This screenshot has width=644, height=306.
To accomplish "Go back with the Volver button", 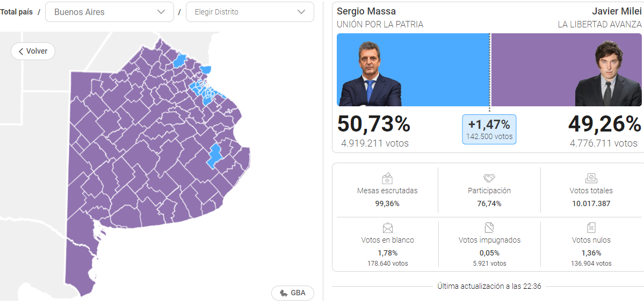I will [33, 52].
